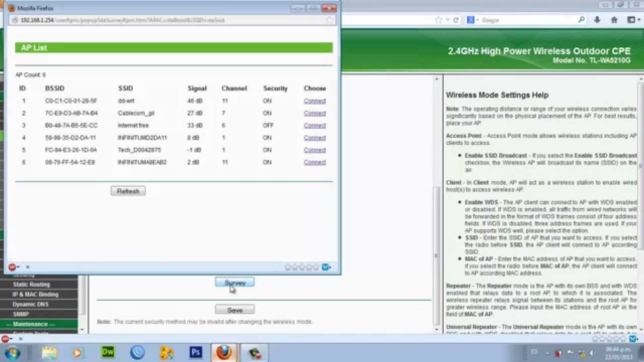The height and width of the screenshot is (362, 644).
Task: Click the Survey button in main window
Action: pyautogui.click(x=234, y=283)
